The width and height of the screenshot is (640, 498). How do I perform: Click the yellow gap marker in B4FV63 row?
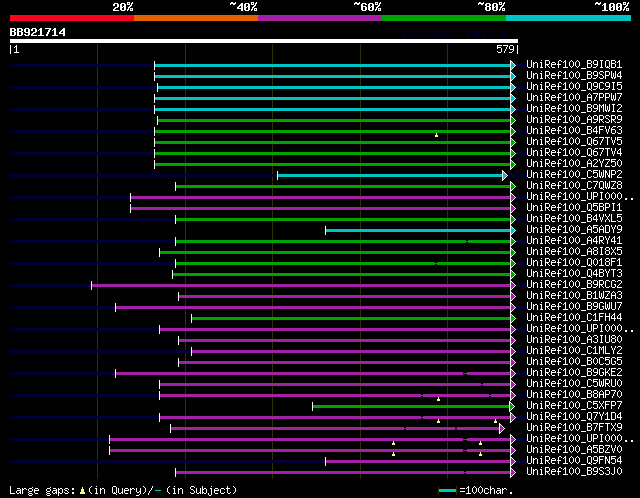(436, 135)
